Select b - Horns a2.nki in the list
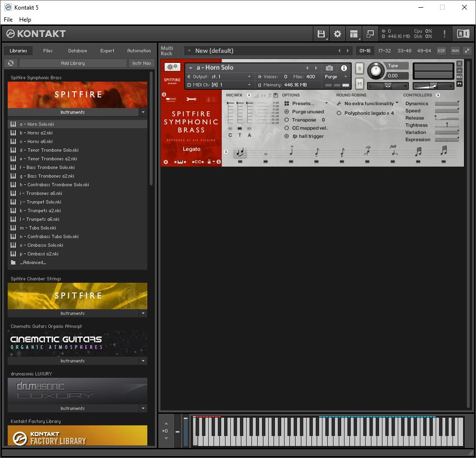Viewport: 476px width, 458px height. tap(77, 133)
